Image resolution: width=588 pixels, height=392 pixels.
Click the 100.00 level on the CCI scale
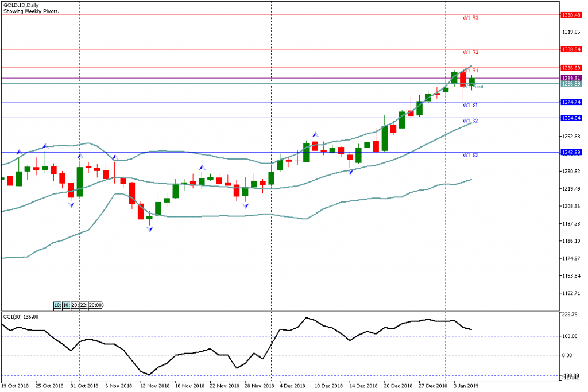(571, 336)
